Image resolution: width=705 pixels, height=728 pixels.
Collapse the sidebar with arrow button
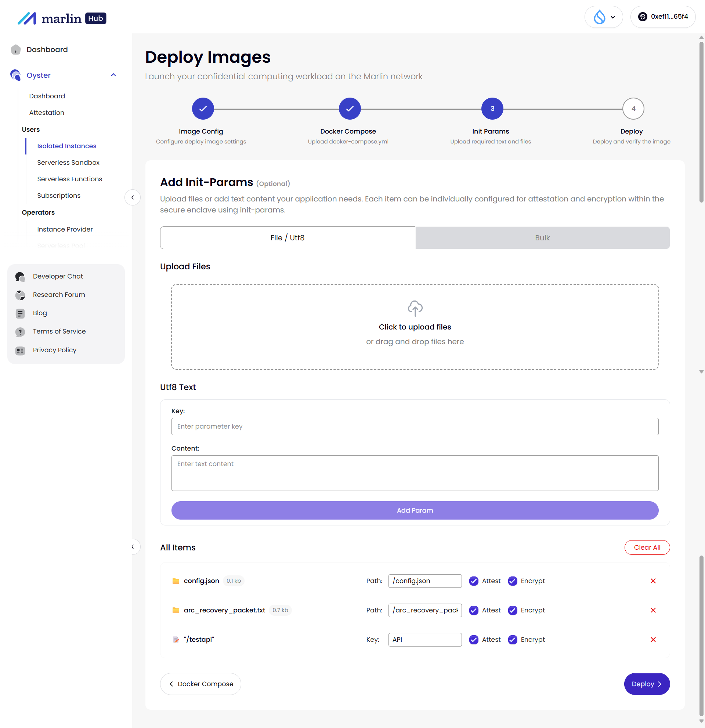132,197
